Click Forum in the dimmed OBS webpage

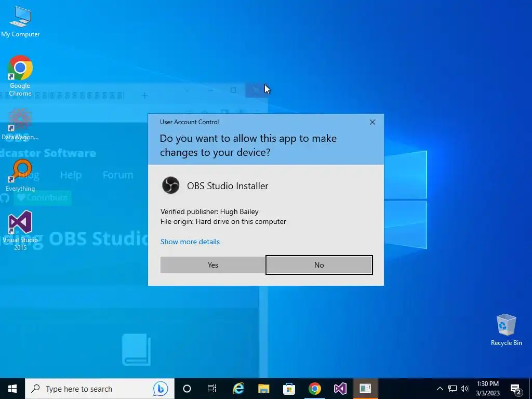tap(118, 175)
